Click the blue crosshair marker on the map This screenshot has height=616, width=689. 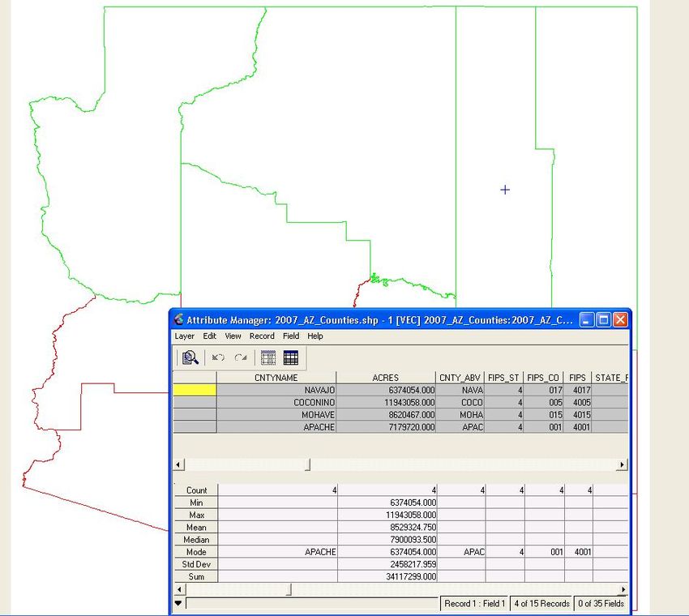coord(505,190)
